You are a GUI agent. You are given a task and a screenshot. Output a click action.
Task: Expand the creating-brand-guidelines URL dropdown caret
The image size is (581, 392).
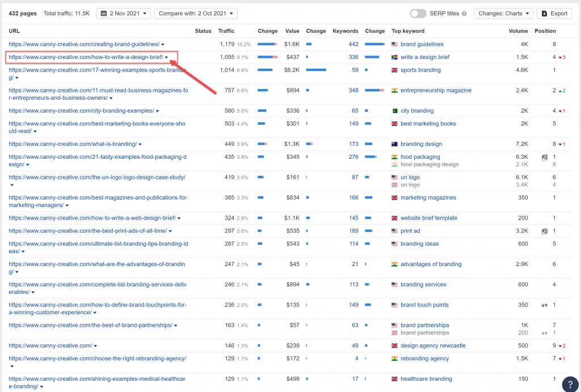pos(163,44)
